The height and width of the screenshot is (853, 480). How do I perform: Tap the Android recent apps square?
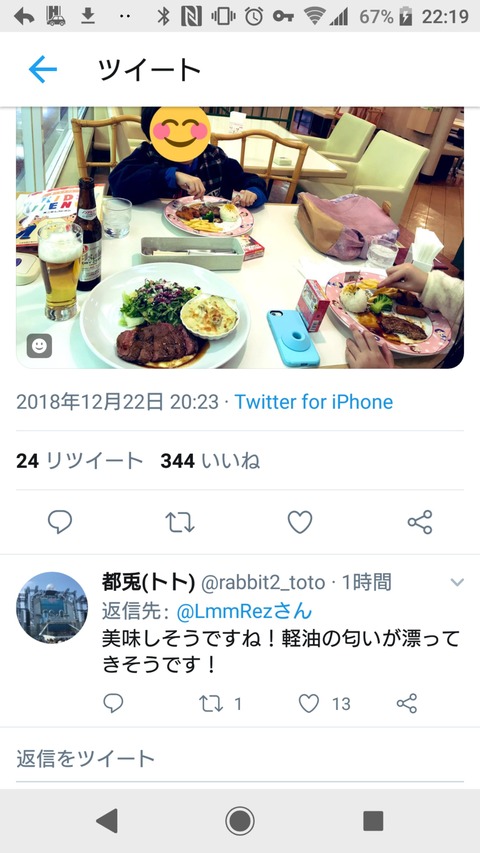click(x=373, y=820)
